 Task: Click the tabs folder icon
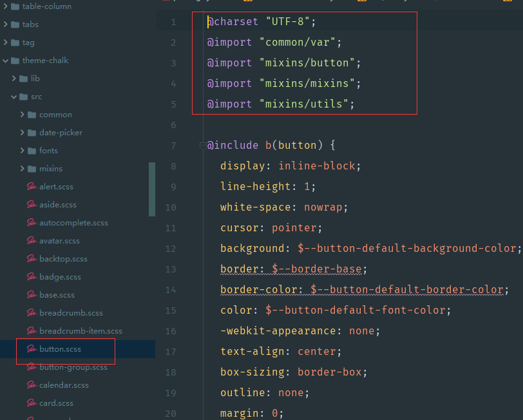15,24
